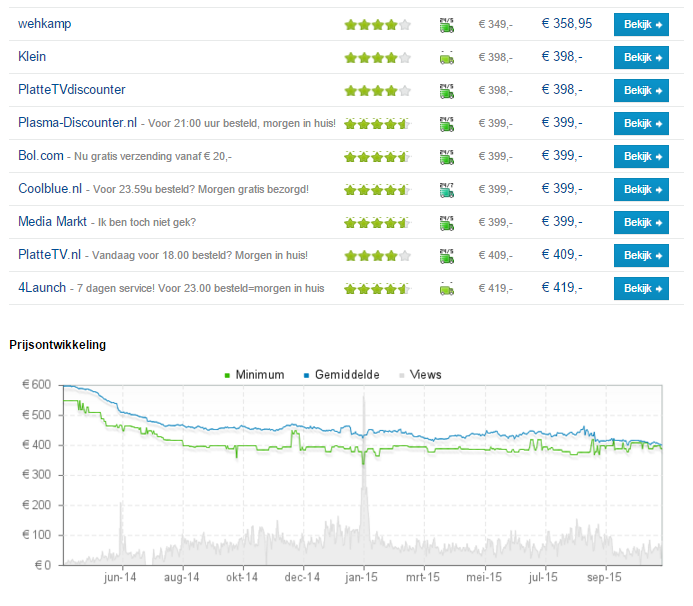Click the star rating for Coolblue.nl
Screen dimensions: 693x606
tap(377, 190)
